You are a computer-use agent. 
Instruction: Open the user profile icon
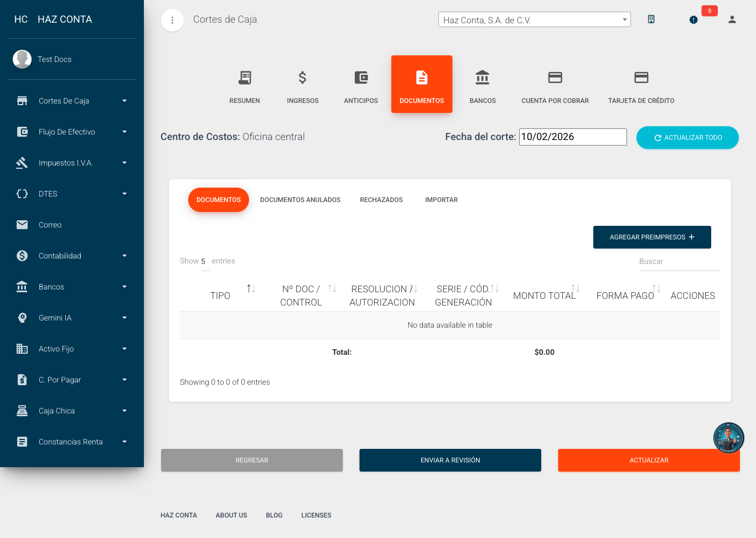pos(732,20)
